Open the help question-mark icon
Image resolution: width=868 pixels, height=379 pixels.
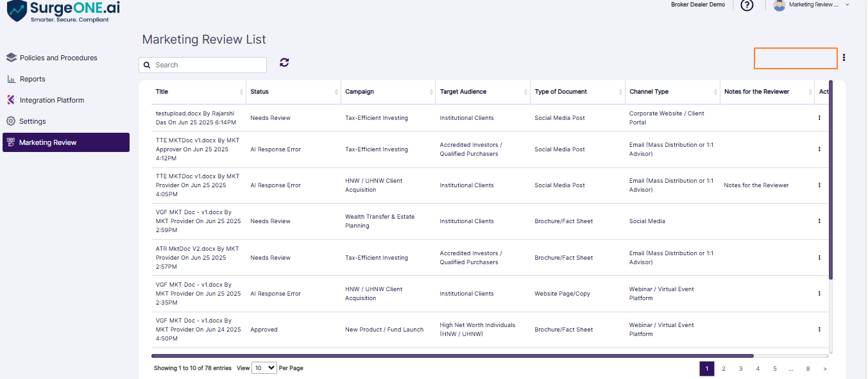(x=746, y=6)
